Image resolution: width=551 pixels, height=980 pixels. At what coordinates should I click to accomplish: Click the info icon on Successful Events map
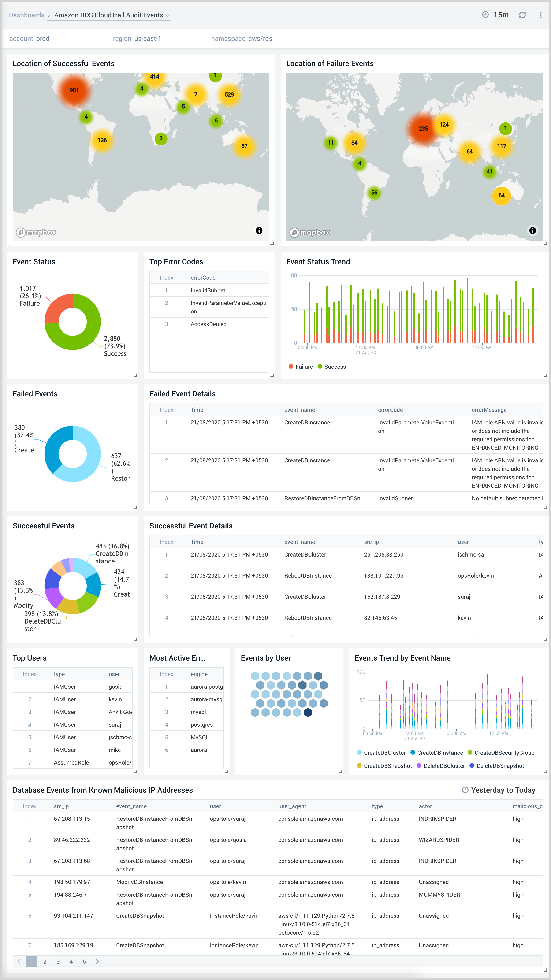click(259, 230)
